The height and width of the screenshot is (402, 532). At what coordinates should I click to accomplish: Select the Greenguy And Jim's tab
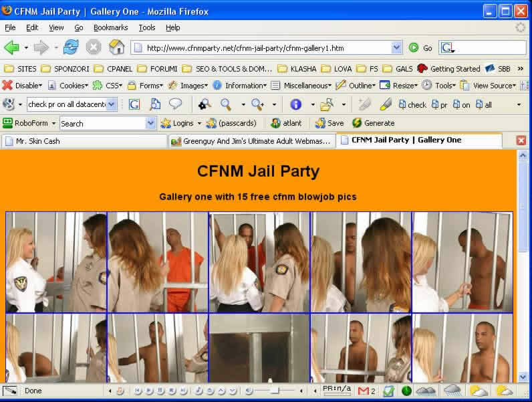pyautogui.click(x=251, y=141)
